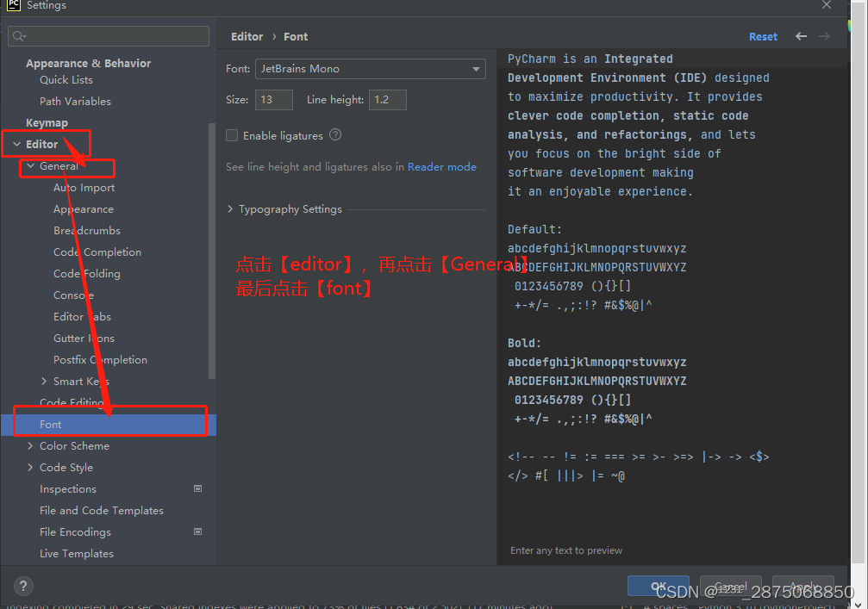The height and width of the screenshot is (609, 868).
Task: Select Appearance under General
Action: 84,209
